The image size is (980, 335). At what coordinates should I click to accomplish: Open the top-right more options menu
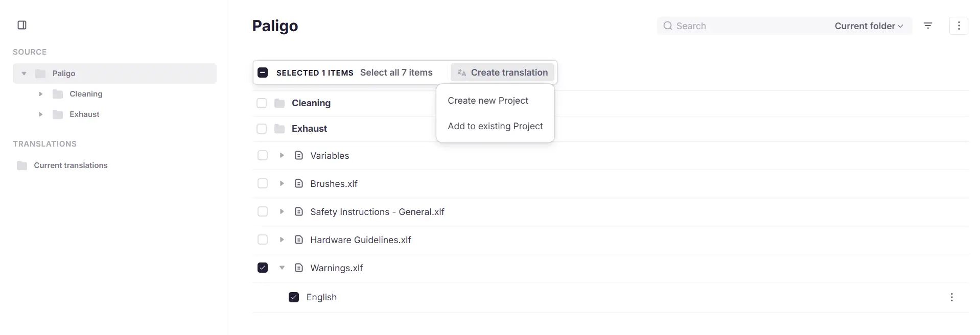[959, 26]
